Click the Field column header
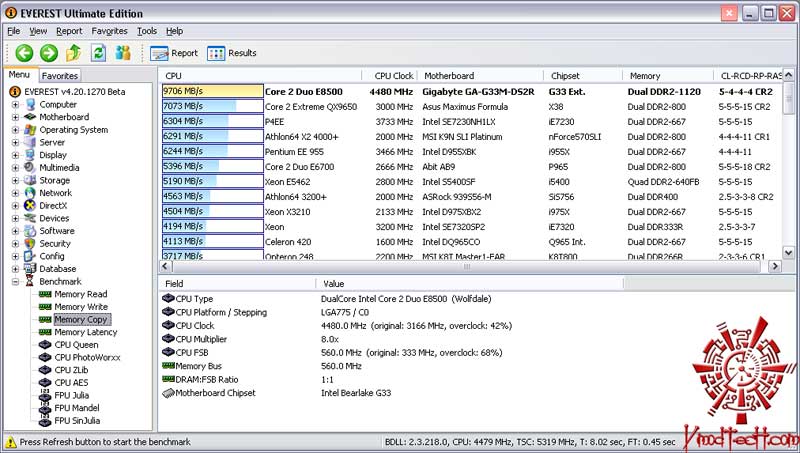The width and height of the screenshot is (800, 453). (237, 284)
